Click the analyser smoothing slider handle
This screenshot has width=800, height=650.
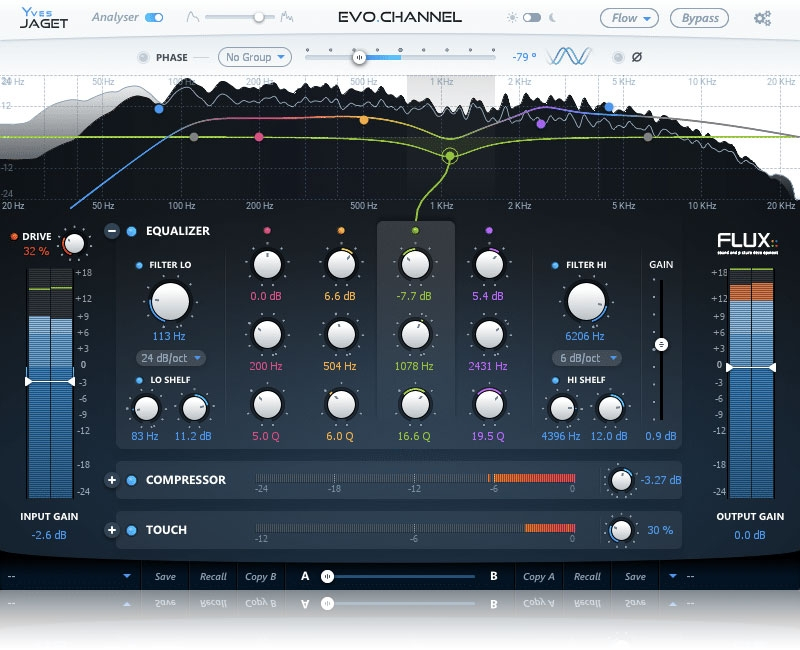[x=259, y=17]
